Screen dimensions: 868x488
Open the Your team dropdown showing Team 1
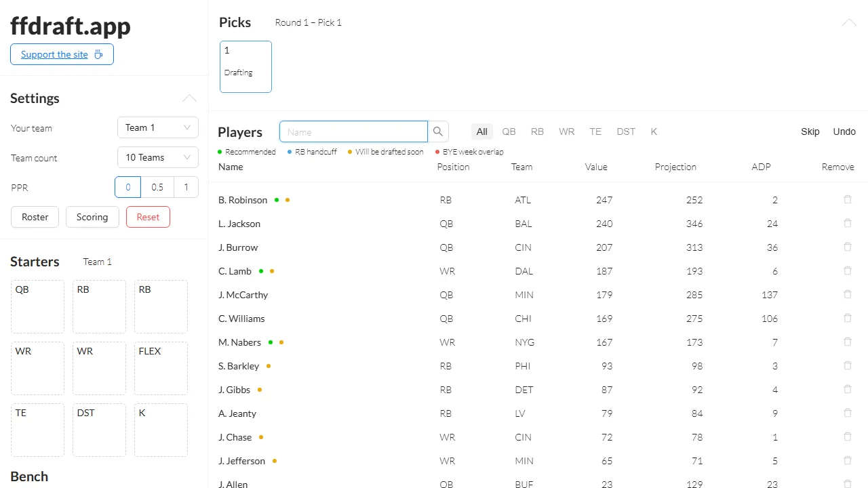click(x=157, y=127)
